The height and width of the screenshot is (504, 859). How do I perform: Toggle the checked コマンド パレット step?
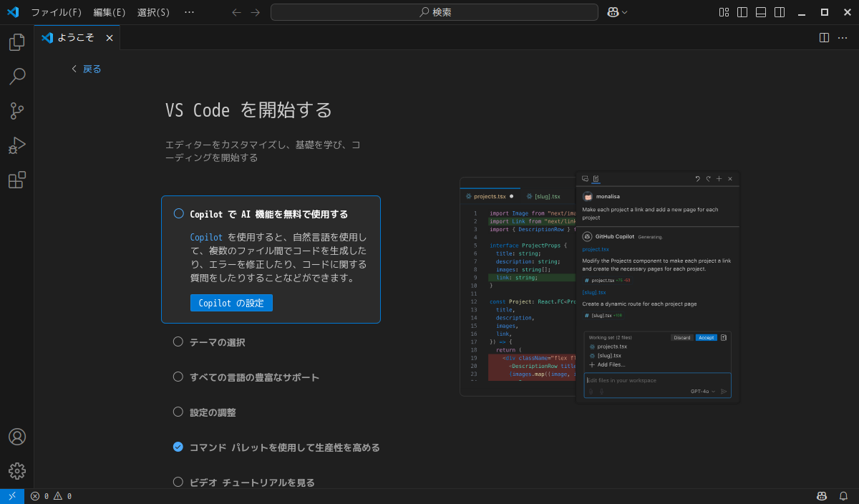[x=178, y=447]
